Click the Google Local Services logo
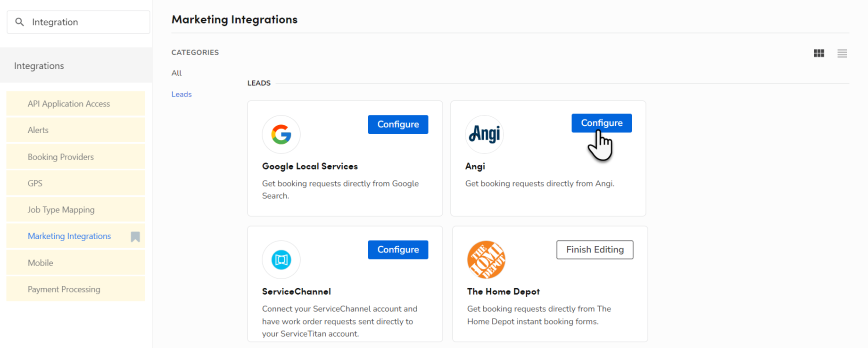 tap(281, 134)
